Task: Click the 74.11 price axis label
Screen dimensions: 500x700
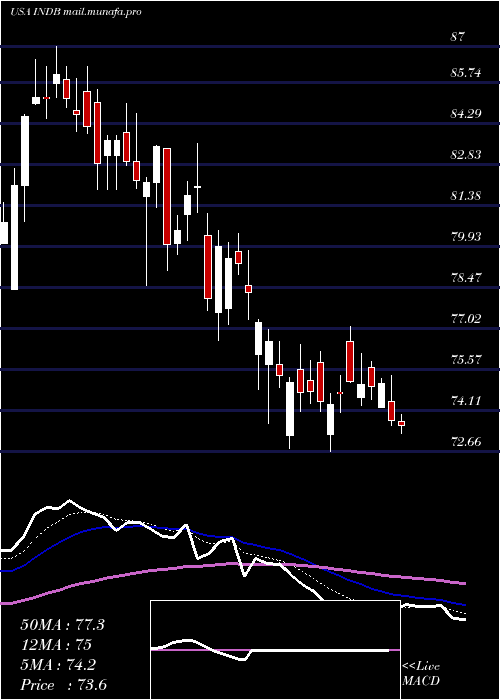Action: [x=467, y=400]
